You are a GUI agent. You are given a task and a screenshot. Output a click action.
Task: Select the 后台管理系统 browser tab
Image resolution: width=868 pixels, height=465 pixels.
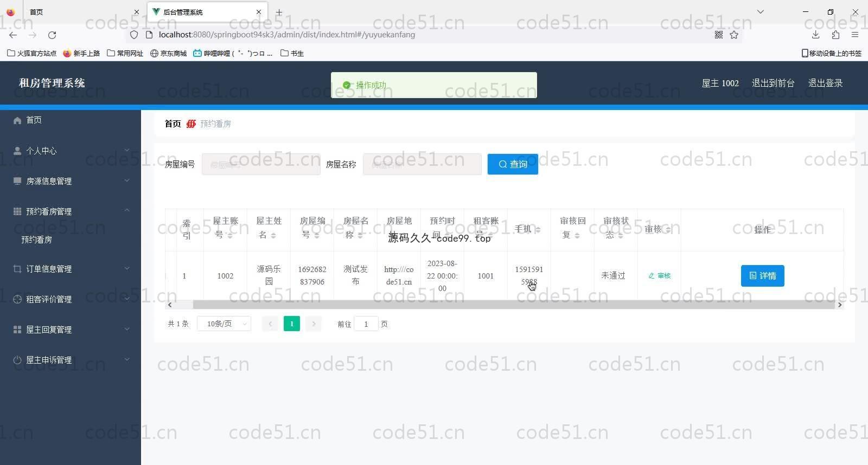tap(207, 12)
